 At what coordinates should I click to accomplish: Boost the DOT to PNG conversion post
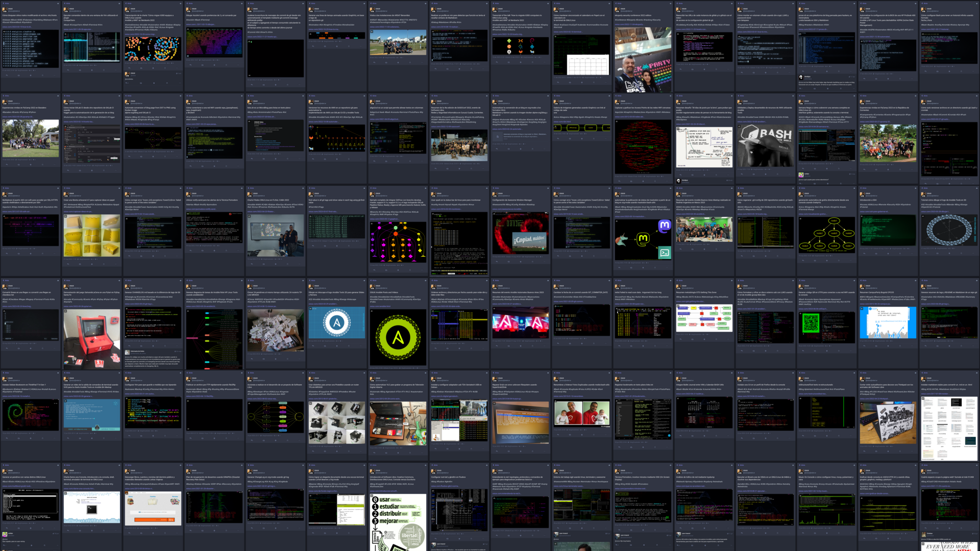click(141, 157)
